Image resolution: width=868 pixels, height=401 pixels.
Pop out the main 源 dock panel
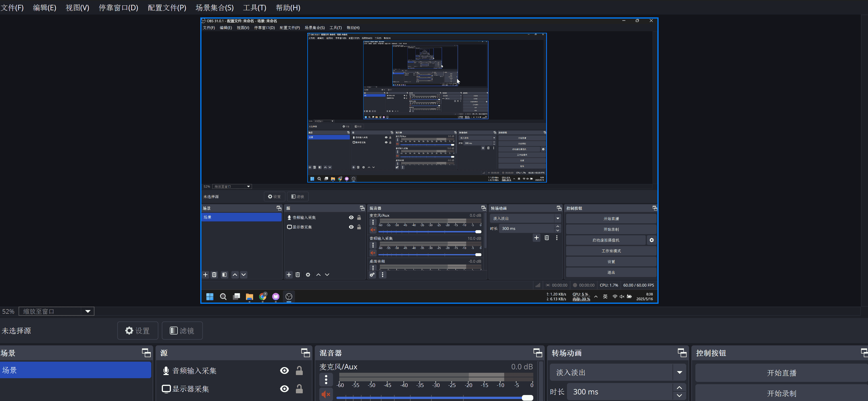[305, 353]
